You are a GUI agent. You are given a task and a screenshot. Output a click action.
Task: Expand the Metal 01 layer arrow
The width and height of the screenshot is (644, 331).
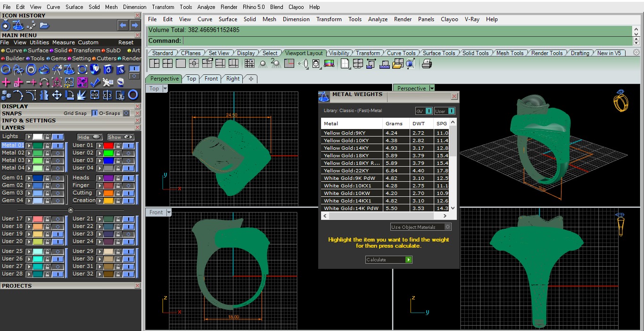29,145
